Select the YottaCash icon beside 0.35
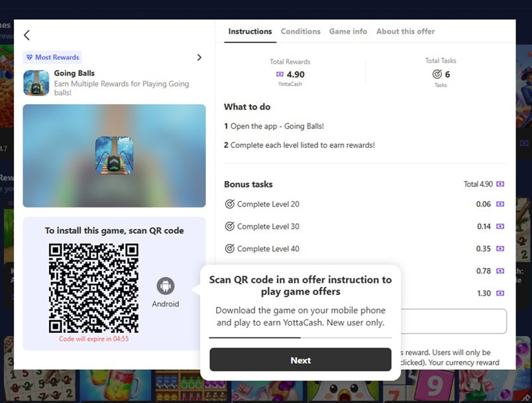The height and width of the screenshot is (403, 532). pos(500,249)
